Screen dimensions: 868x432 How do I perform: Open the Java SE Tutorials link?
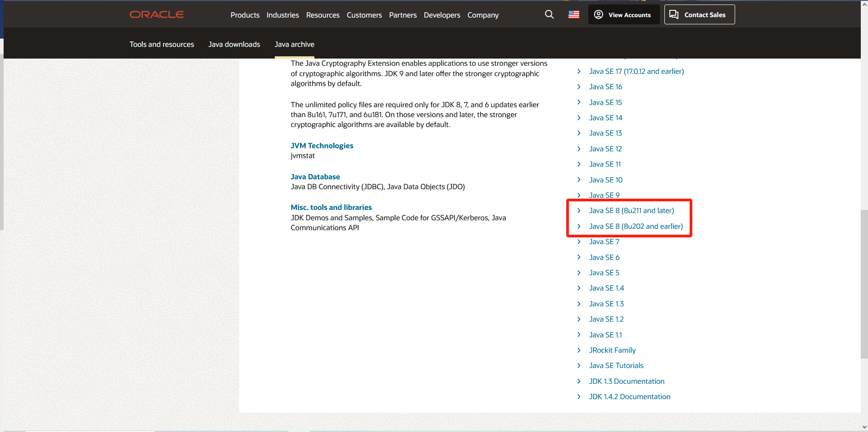point(616,365)
